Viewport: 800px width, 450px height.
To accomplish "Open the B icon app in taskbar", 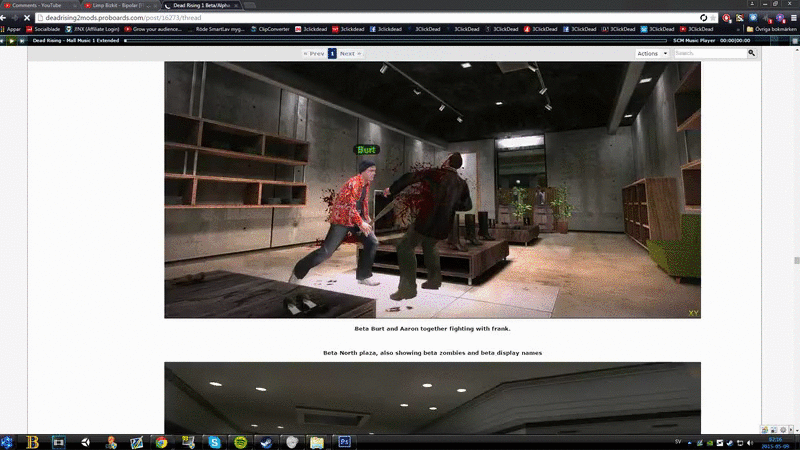I will pyautogui.click(x=33, y=442).
